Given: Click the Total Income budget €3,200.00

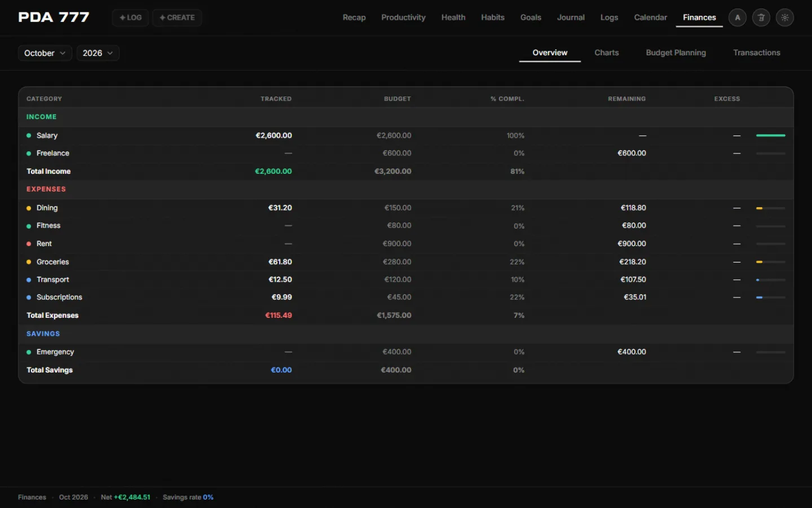Looking at the screenshot, I should [x=393, y=171].
